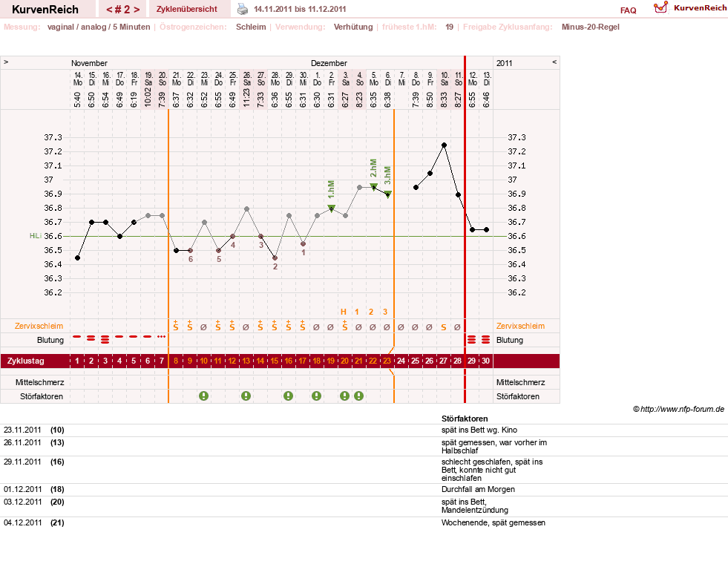
Task: Click the left Mittelschmerz row label
Action: pyautogui.click(x=39, y=382)
